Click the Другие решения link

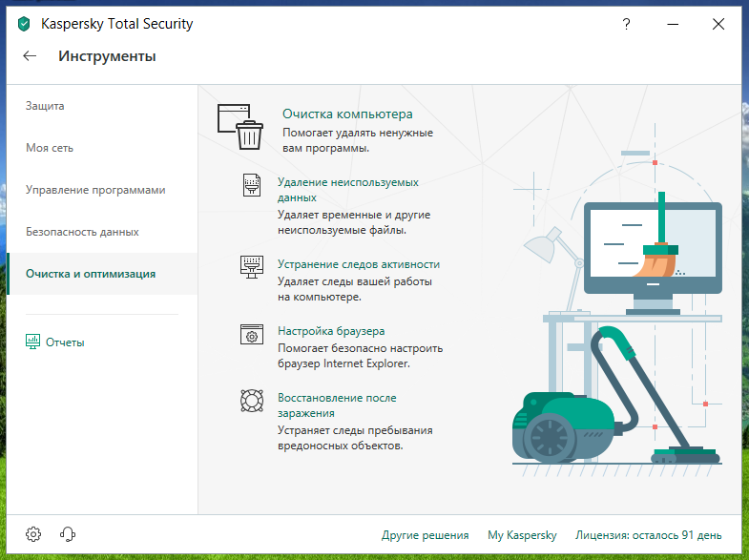[426, 535]
